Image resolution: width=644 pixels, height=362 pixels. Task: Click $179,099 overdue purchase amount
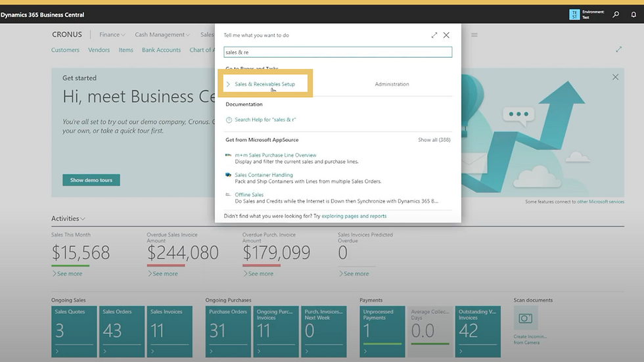(277, 253)
